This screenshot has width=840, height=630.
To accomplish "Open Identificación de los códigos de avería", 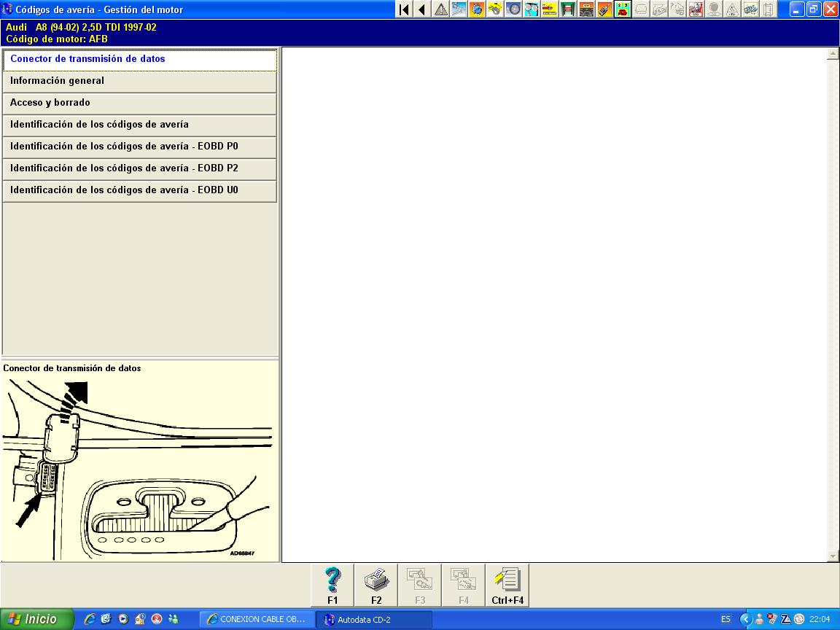I will (140, 125).
